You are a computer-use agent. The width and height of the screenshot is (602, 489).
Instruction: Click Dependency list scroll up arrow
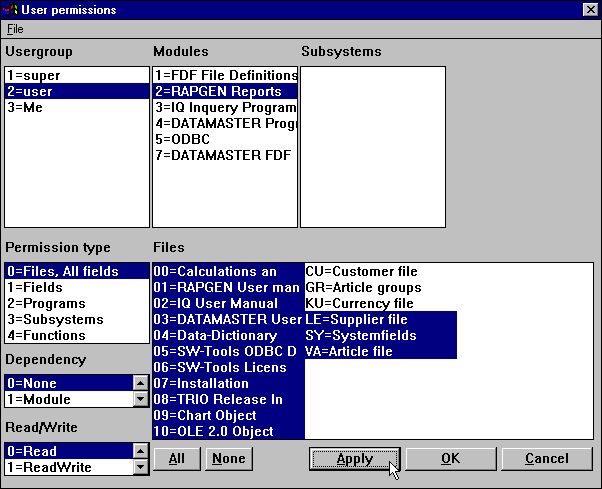pos(141,383)
